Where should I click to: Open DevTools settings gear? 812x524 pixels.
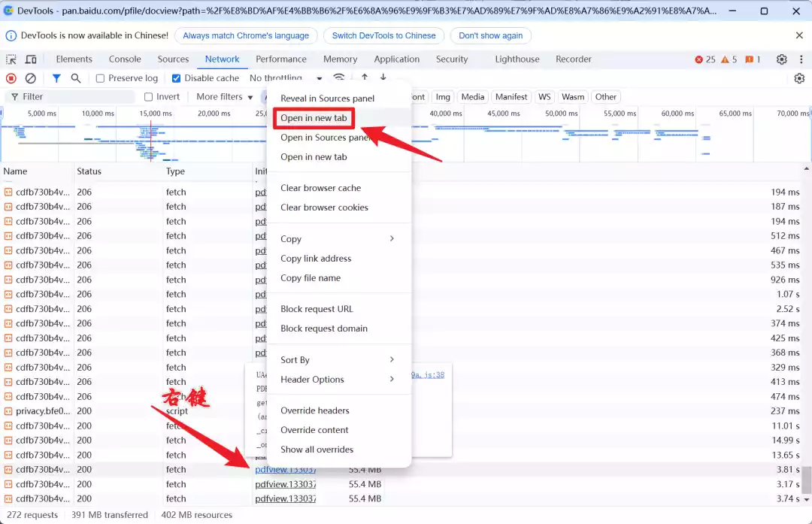pyautogui.click(x=781, y=59)
